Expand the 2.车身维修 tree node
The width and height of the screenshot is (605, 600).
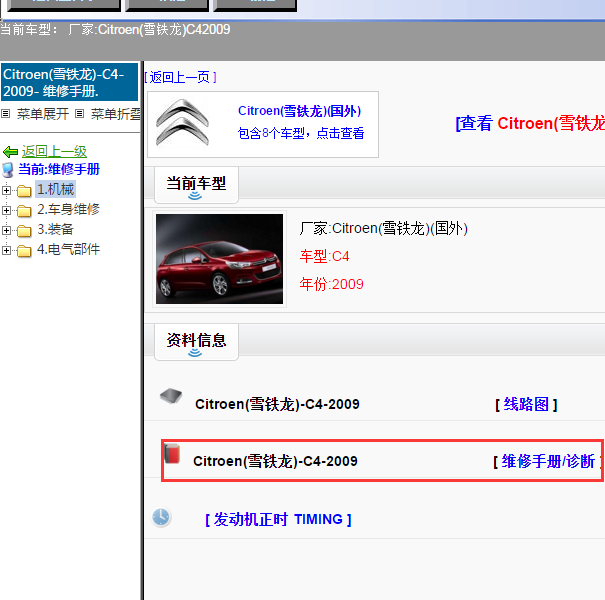point(6,210)
